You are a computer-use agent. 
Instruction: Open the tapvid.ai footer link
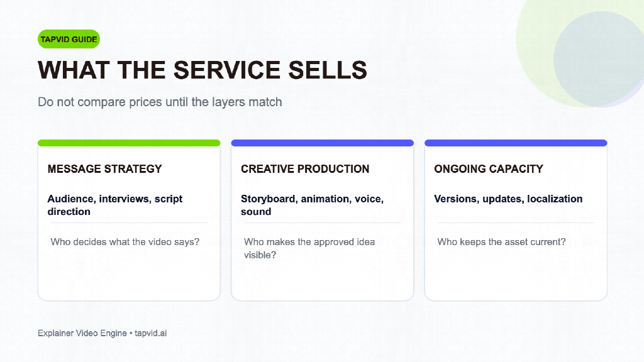tap(150, 333)
